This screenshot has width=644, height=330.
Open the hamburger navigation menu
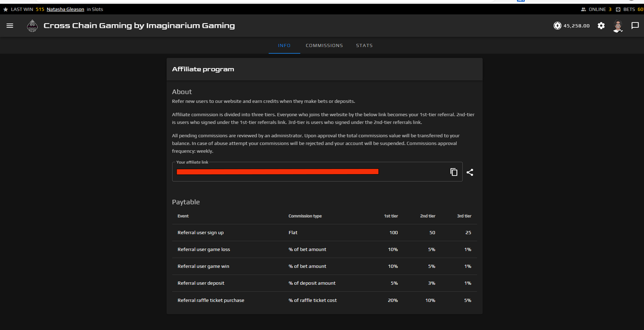coord(10,26)
